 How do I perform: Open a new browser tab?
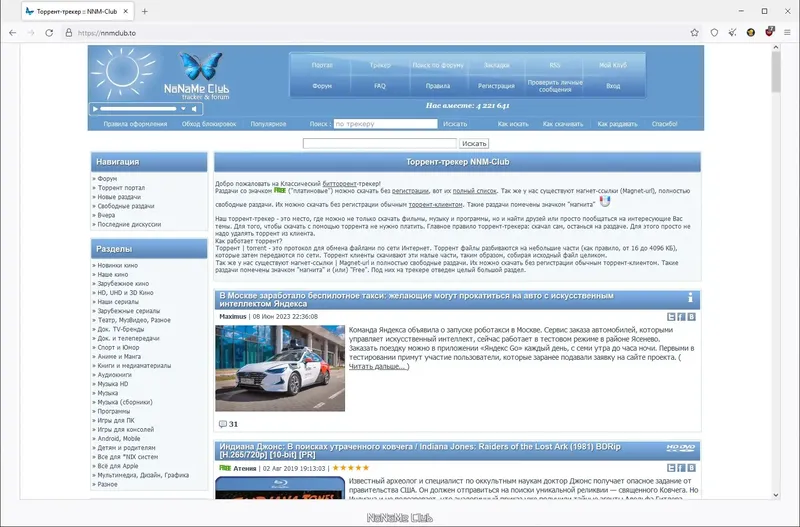point(144,11)
